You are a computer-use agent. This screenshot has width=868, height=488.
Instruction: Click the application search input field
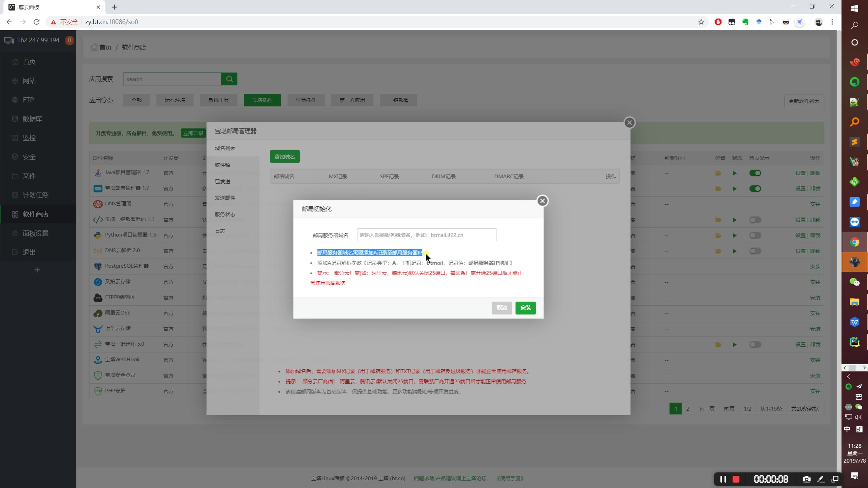[x=172, y=79]
